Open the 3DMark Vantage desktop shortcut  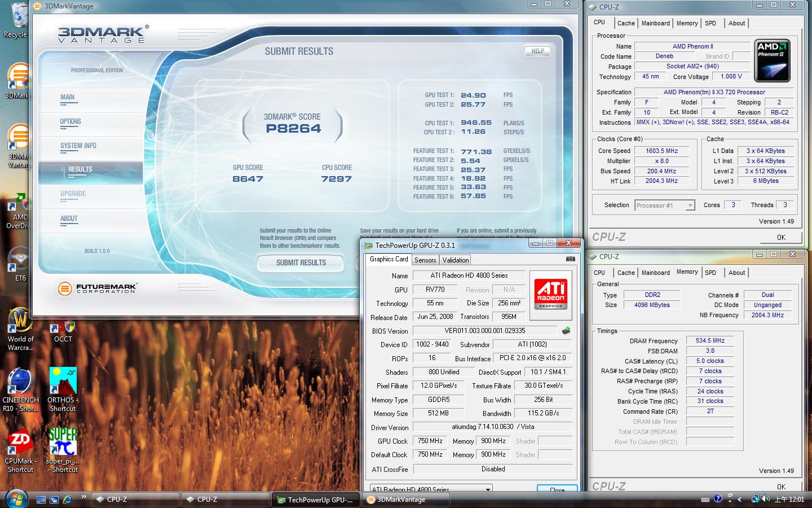point(17,146)
